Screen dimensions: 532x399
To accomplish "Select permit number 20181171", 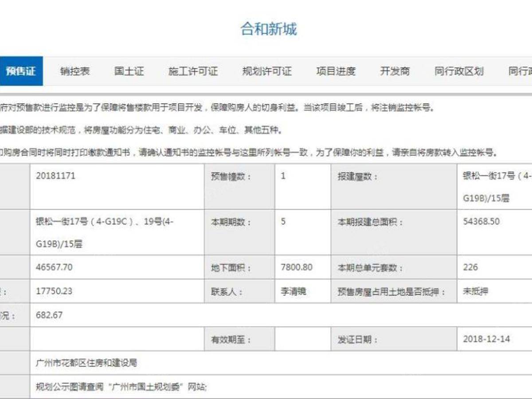I will click(x=56, y=176).
